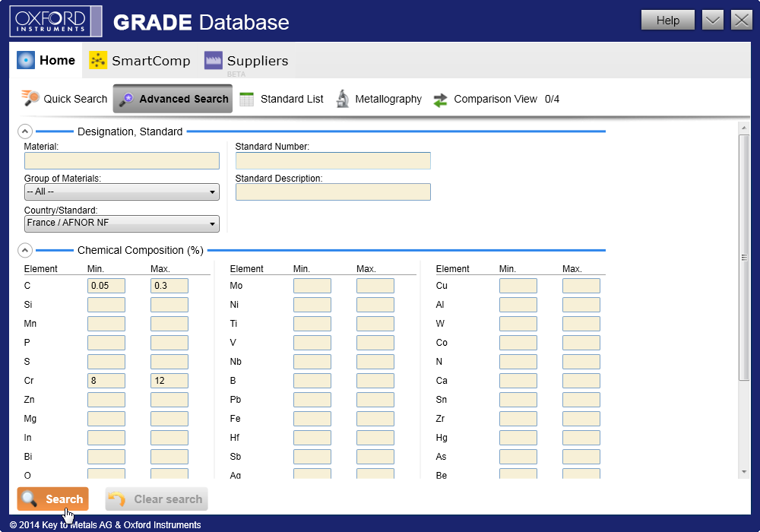Click the W Min. field
760x532 pixels.
tap(518, 324)
